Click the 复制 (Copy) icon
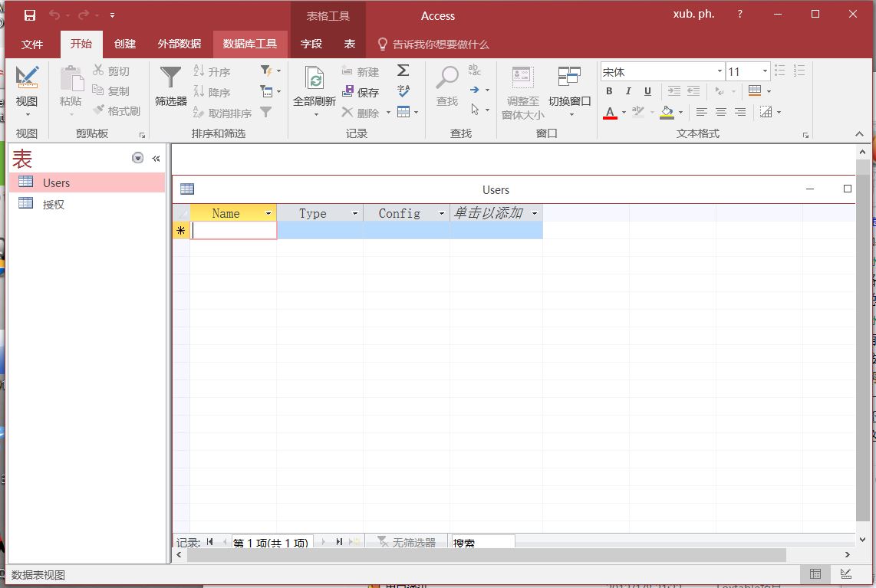 coord(97,90)
